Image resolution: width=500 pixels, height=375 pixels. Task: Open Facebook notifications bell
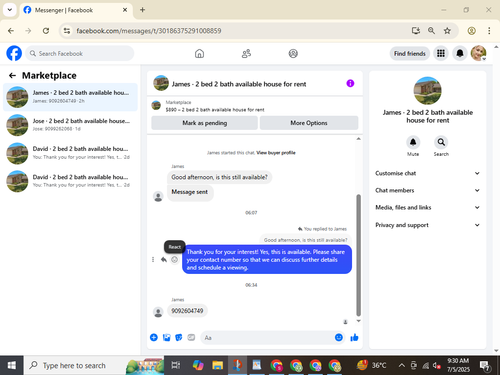(x=460, y=53)
